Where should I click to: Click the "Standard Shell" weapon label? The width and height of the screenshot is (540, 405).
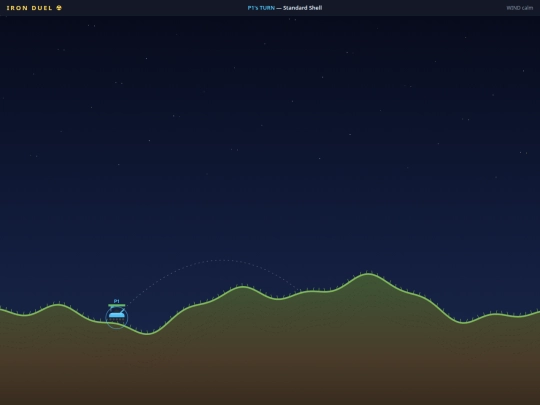pyautogui.click(x=302, y=8)
